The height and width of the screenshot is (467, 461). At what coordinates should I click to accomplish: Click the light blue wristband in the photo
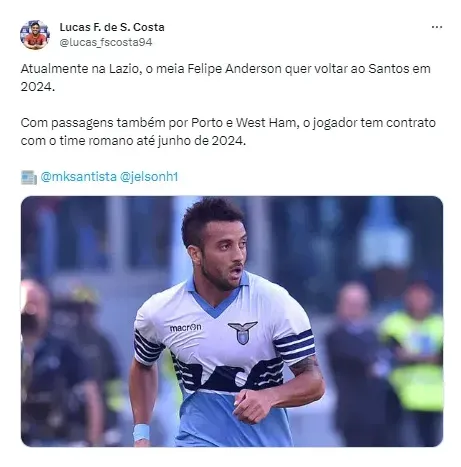[141, 432]
